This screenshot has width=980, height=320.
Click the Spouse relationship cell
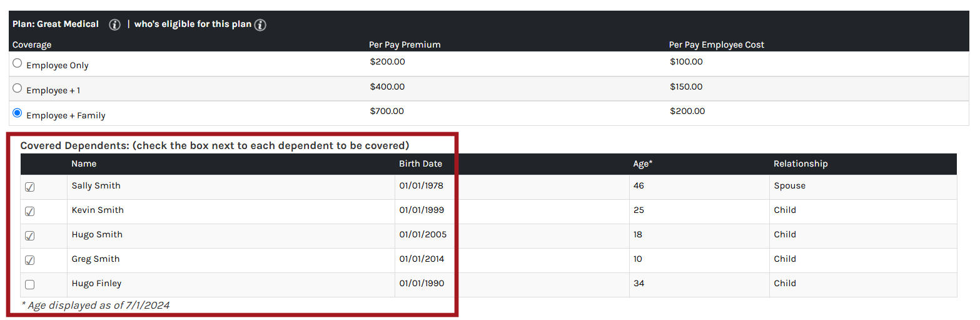click(789, 186)
